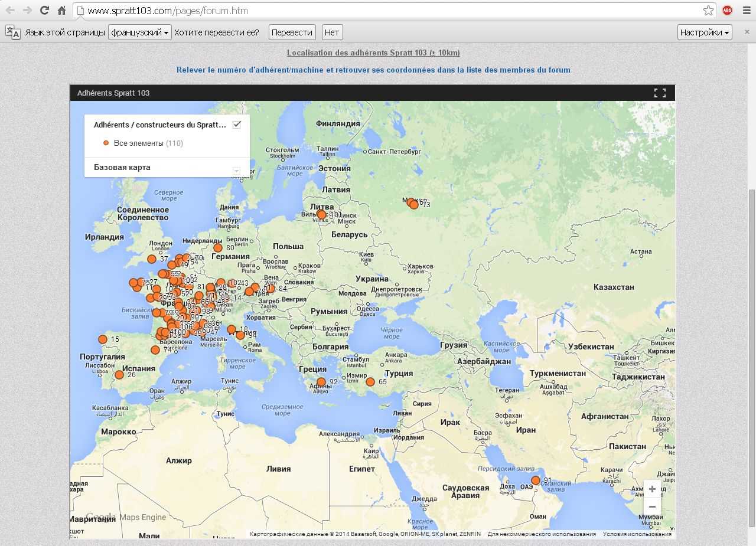Close the translation bar
The image size is (756, 546).
747,32
